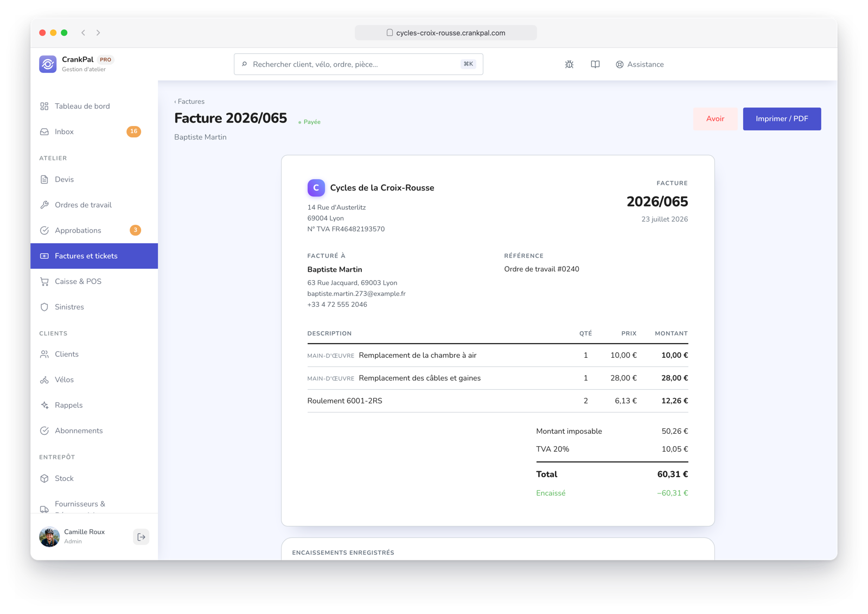Image resolution: width=868 pixels, height=614 pixels.
Task: Click the CrankPal logo icon
Action: 48,64
